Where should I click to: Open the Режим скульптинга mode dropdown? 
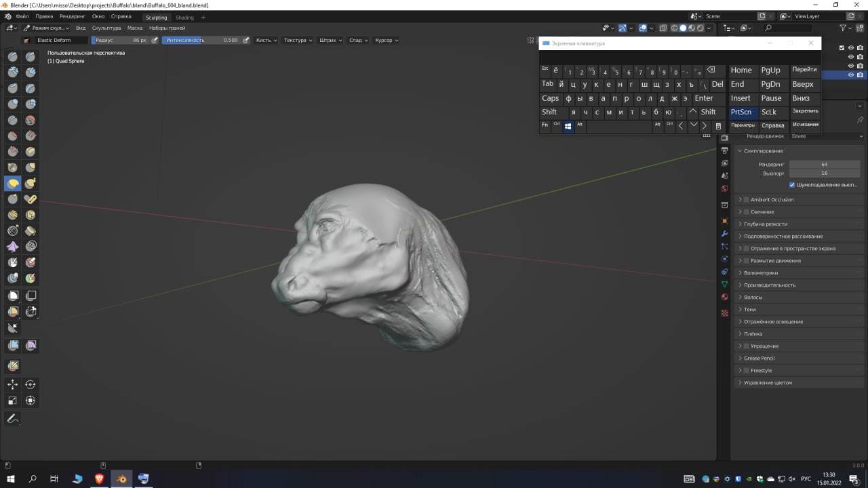46,28
